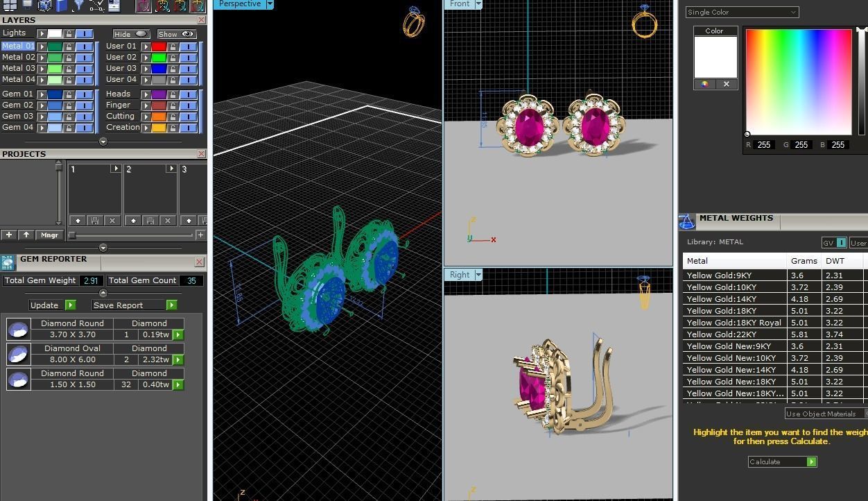Collapse the Layers panel with bottom chevron
Viewport: 868px width, 501px height.
pos(103,142)
